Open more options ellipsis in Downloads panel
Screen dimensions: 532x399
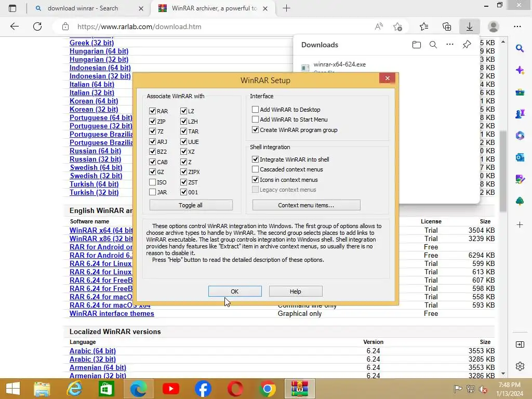[x=450, y=45]
